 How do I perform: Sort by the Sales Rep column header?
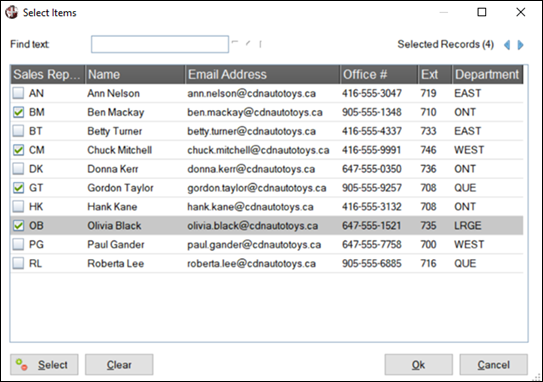[x=48, y=74]
